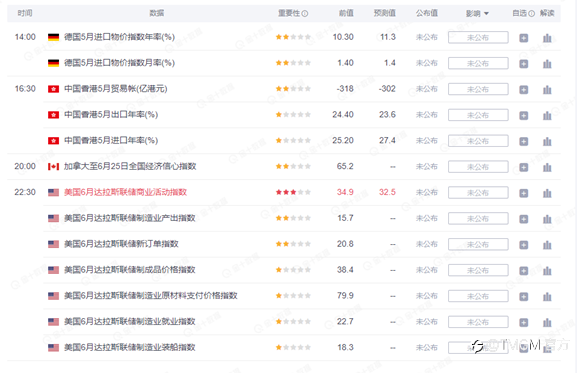This screenshot has height=373, width=577.
Task: Open 美国6月达拉斯联储制造业原材料支付价格指数 link
Action: click(x=151, y=296)
